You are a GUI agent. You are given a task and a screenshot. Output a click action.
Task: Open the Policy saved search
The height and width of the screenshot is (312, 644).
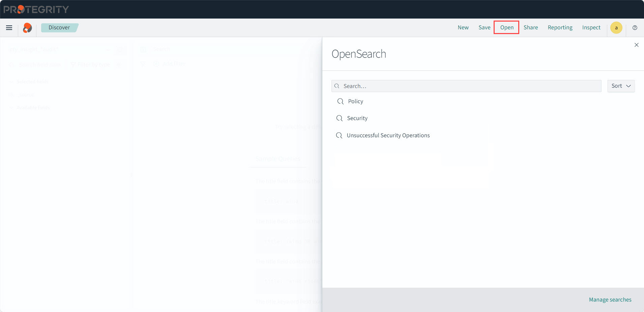click(355, 102)
